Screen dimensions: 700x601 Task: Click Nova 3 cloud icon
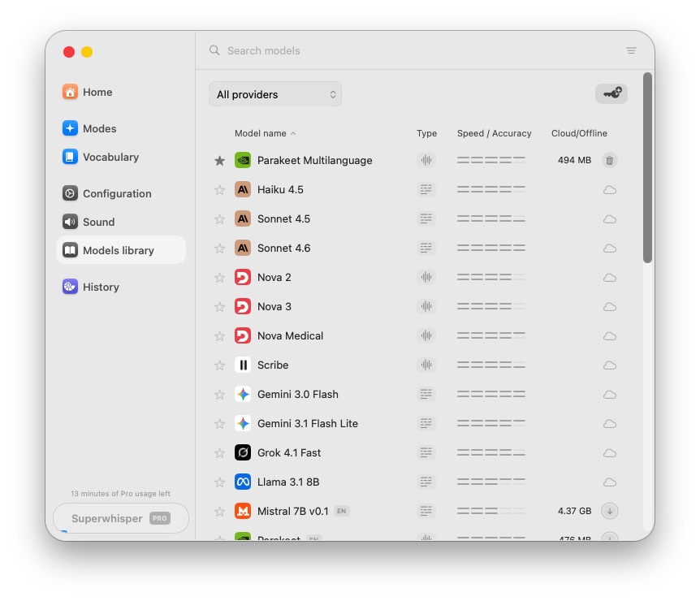(x=610, y=307)
